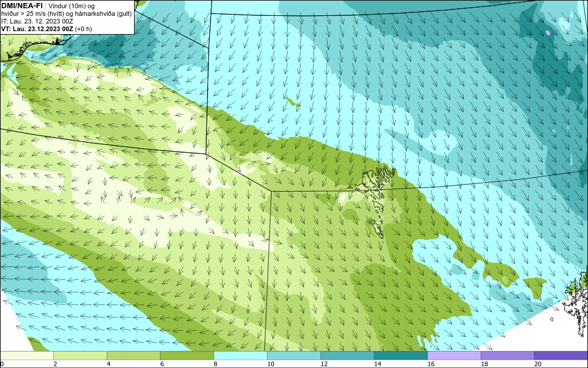Click legend scale label "12"
Viewport: 588px width, 368px height.
pyautogui.click(x=324, y=364)
